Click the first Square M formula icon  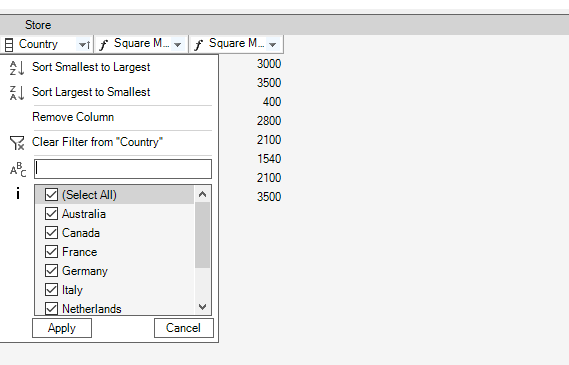point(104,45)
